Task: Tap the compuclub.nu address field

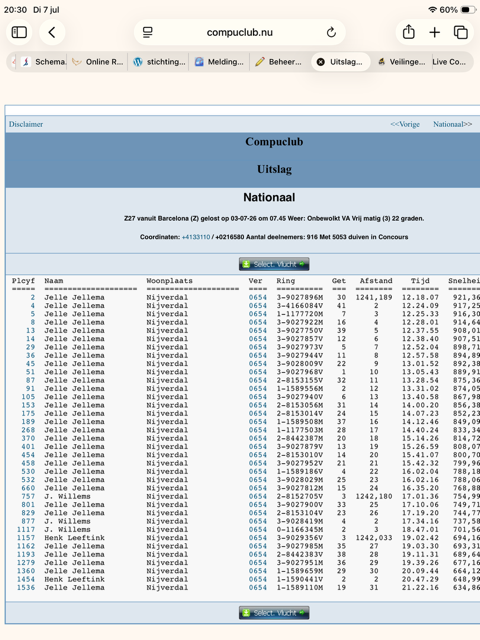Action: tap(240, 32)
